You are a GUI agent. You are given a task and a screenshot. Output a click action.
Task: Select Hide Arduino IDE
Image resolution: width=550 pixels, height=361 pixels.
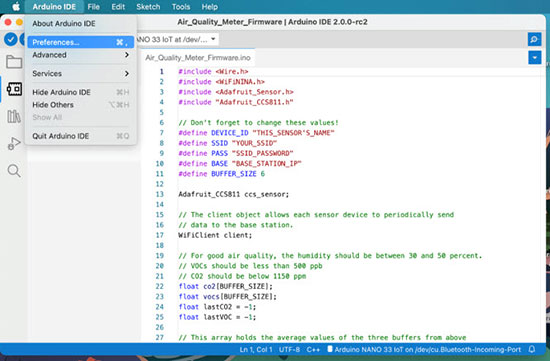point(81,92)
